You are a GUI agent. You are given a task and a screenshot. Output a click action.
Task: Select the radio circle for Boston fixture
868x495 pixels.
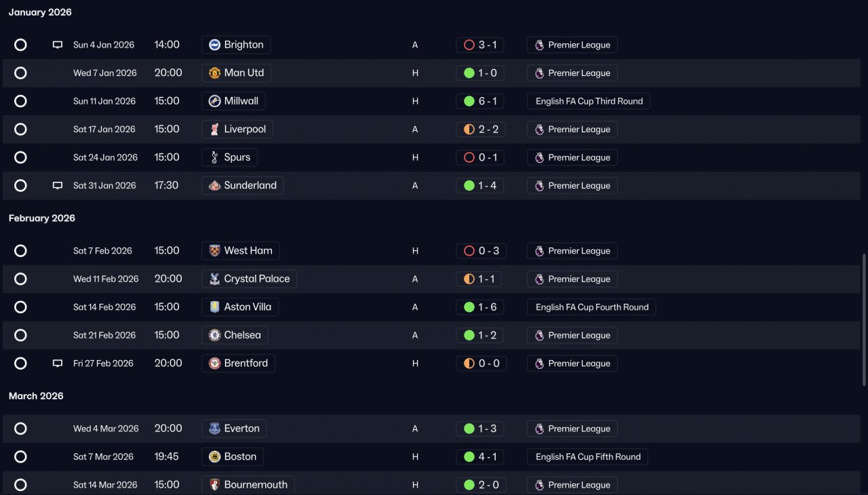(20, 457)
